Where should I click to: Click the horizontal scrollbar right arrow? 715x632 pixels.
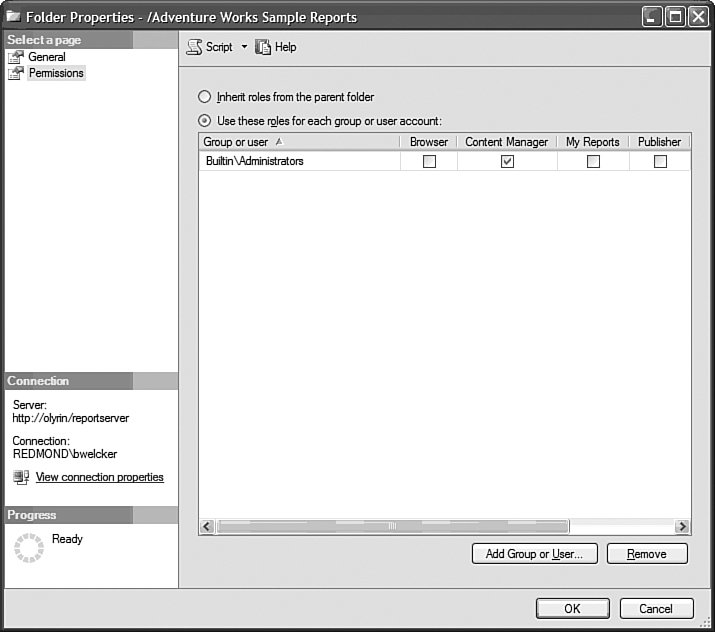(682, 526)
